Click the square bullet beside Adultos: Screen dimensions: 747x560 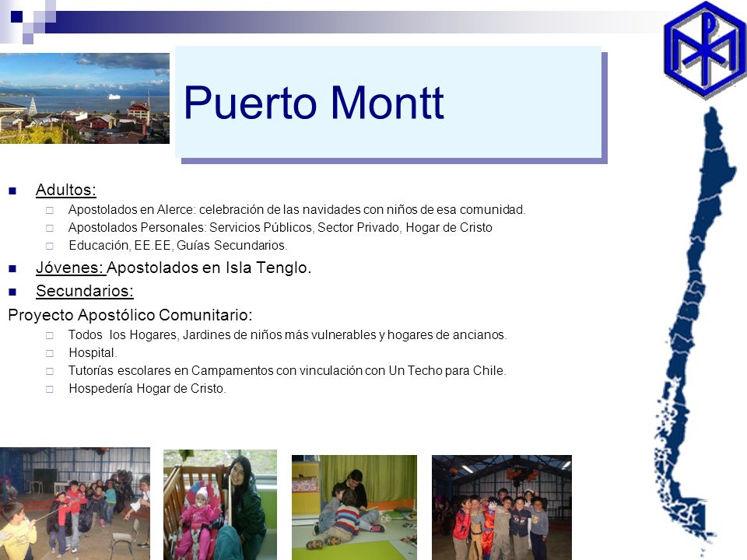(x=12, y=191)
